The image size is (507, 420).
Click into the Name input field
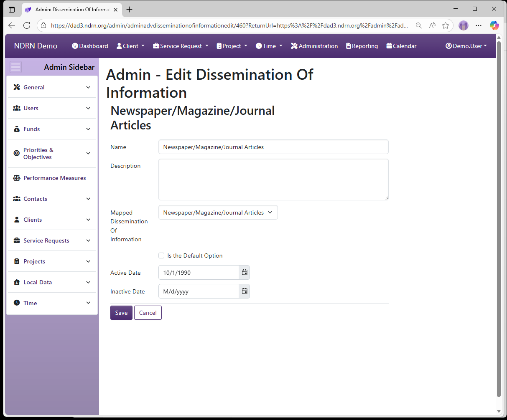273,147
